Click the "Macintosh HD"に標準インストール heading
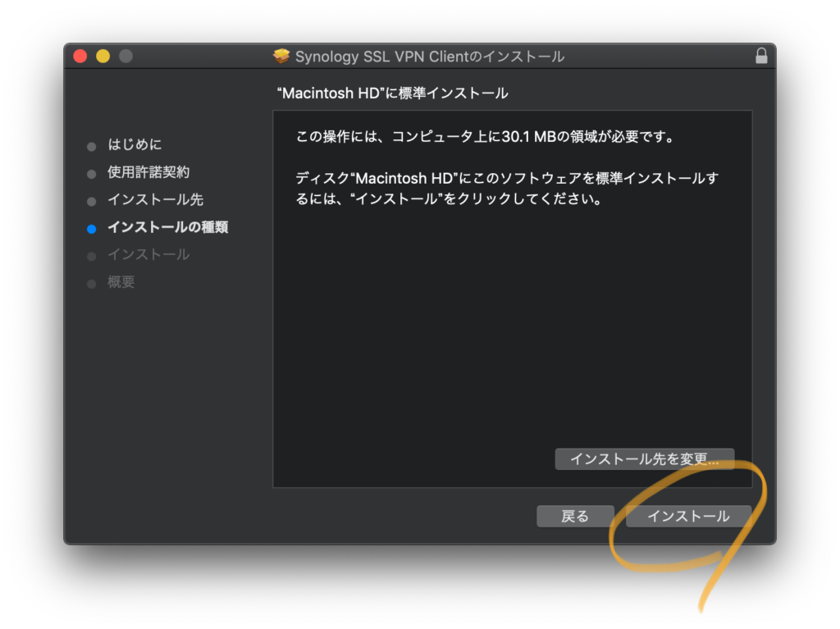Image resolution: width=840 pixels, height=629 pixels. (x=395, y=93)
